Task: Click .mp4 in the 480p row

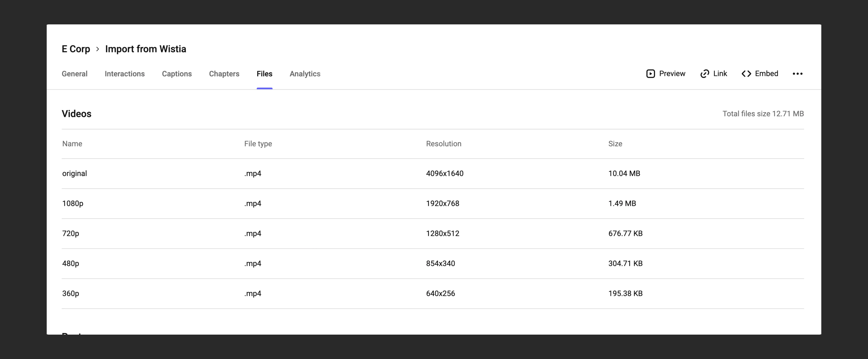Action: point(253,263)
